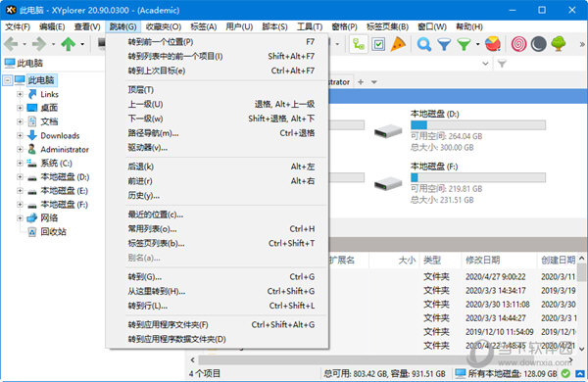This screenshot has height=382, width=588.
Task: Click the orange pizza slice icon
Action: coord(398,44)
